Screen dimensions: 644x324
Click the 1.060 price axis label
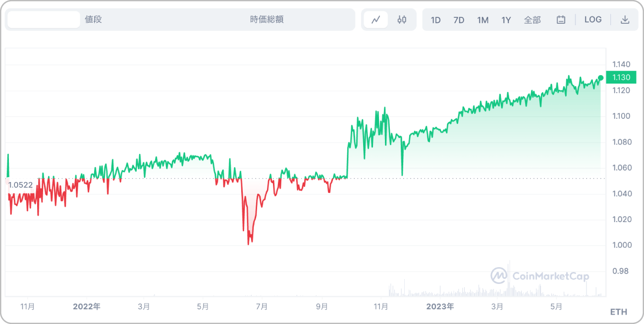[621, 168]
